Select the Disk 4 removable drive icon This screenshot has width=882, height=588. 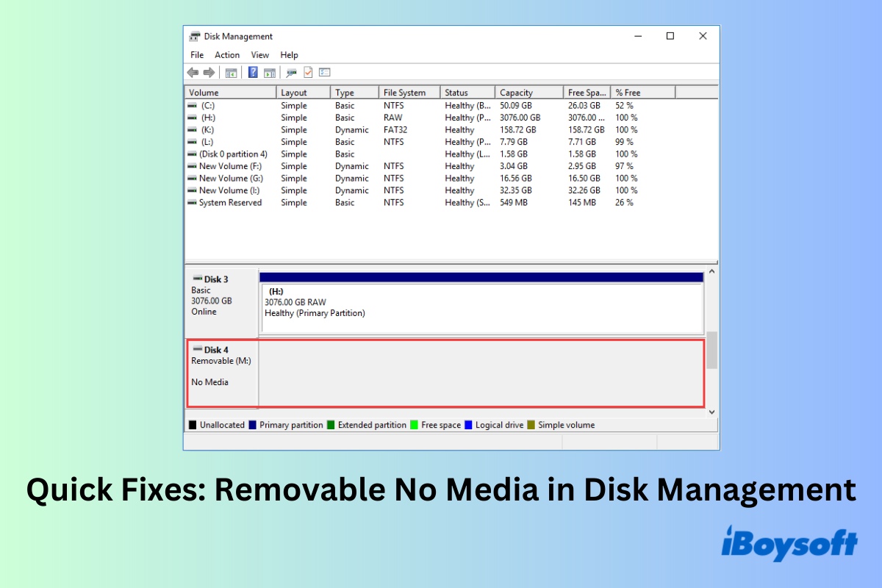click(x=196, y=349)
